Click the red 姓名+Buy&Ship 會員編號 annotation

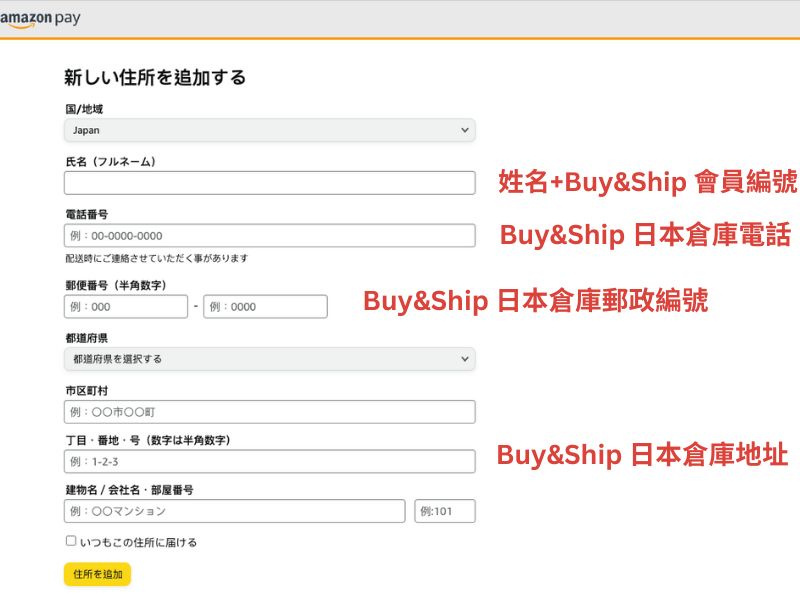[648, 181]
